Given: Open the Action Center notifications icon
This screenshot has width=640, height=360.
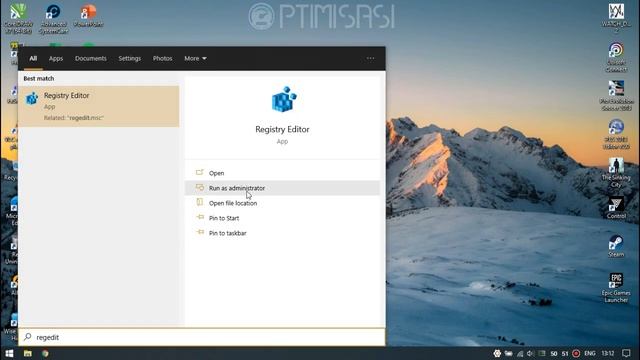Looking at the screenshot, I should [626, 353].
